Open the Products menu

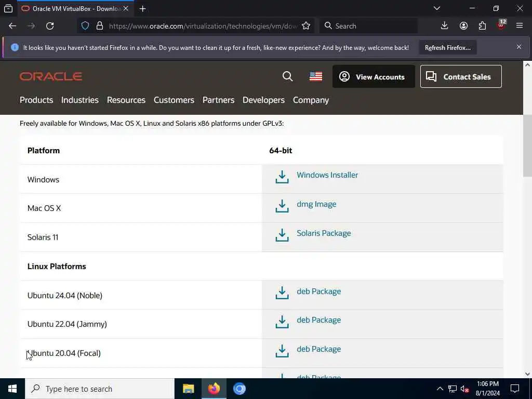36,100
